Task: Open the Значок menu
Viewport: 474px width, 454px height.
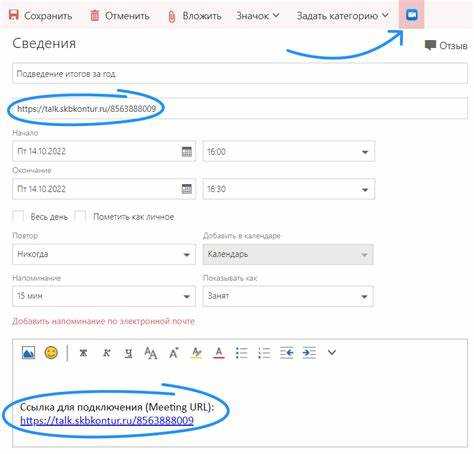Action: (x=257, y=16)
